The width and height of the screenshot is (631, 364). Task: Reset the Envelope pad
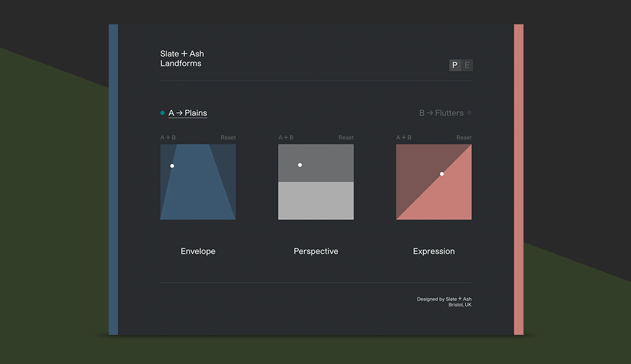click(228, 138)
